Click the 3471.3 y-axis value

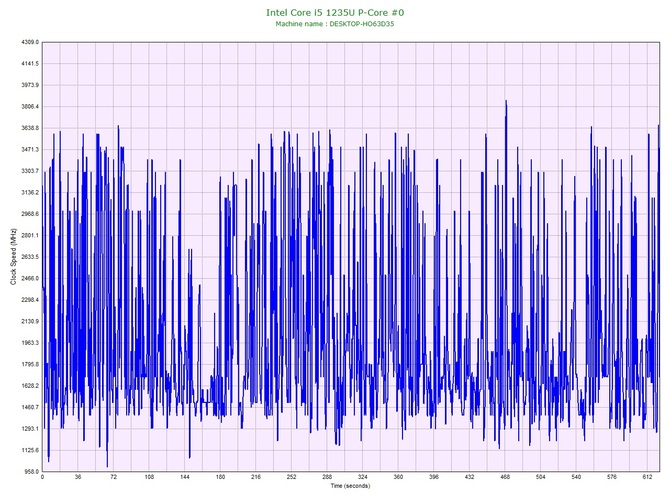(x=30, y=150)
